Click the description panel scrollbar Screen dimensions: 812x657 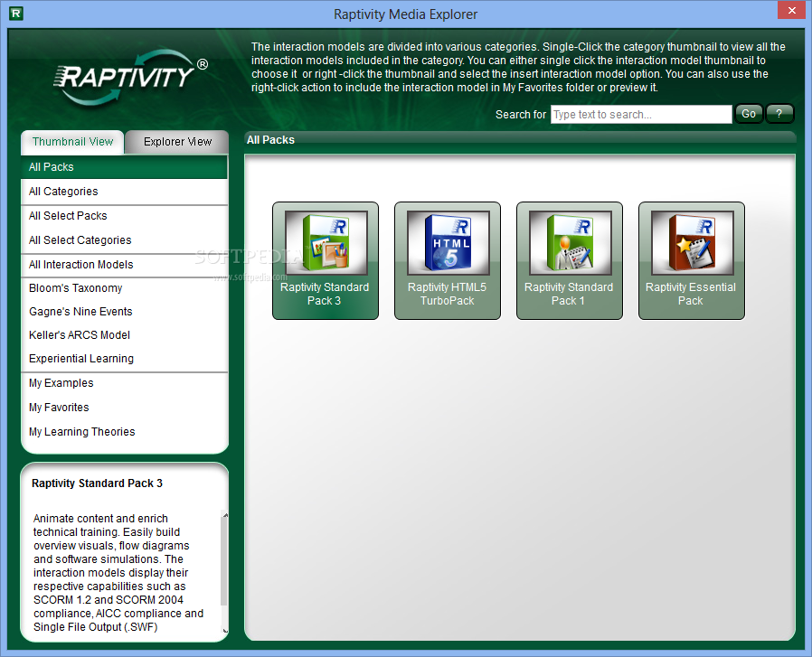tap(224, 561)
